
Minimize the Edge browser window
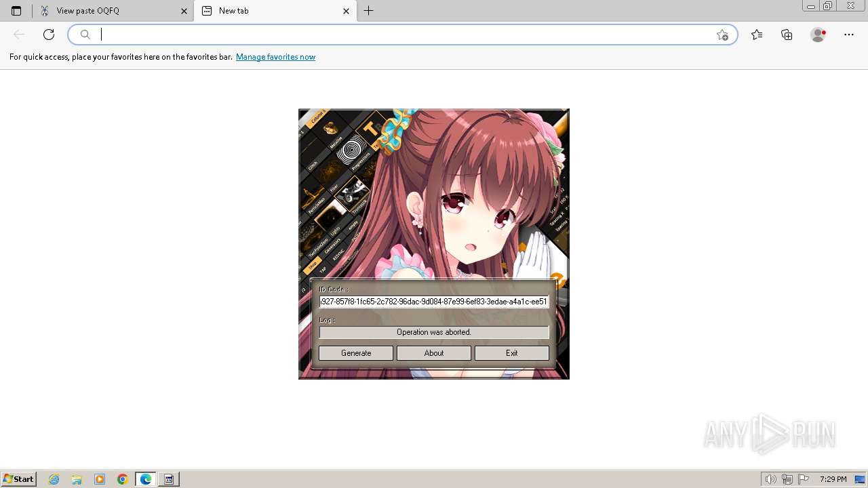(x=810, y=6)
